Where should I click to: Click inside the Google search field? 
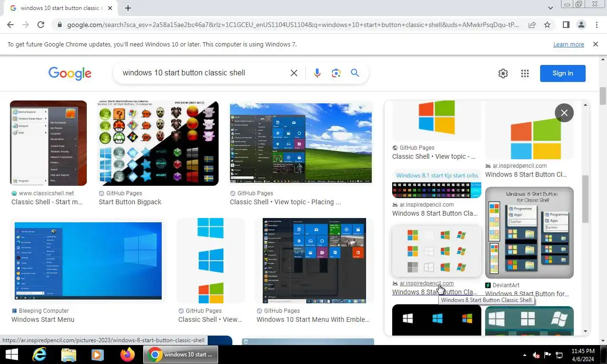[203, 73]
